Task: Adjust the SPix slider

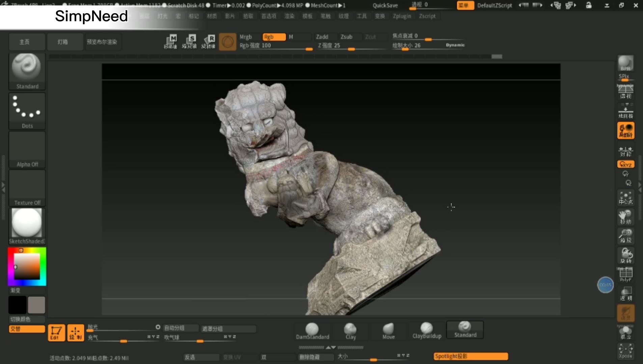Action: tap(625, 78)
